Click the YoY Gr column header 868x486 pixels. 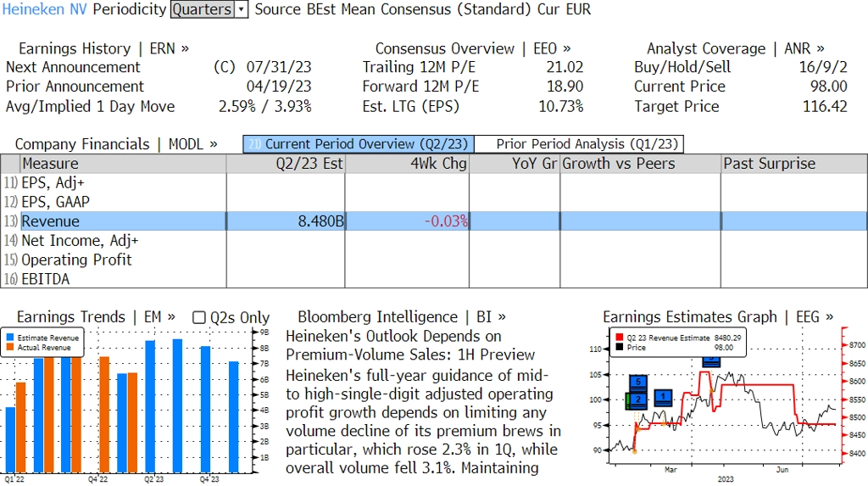(x=515, y=164)
